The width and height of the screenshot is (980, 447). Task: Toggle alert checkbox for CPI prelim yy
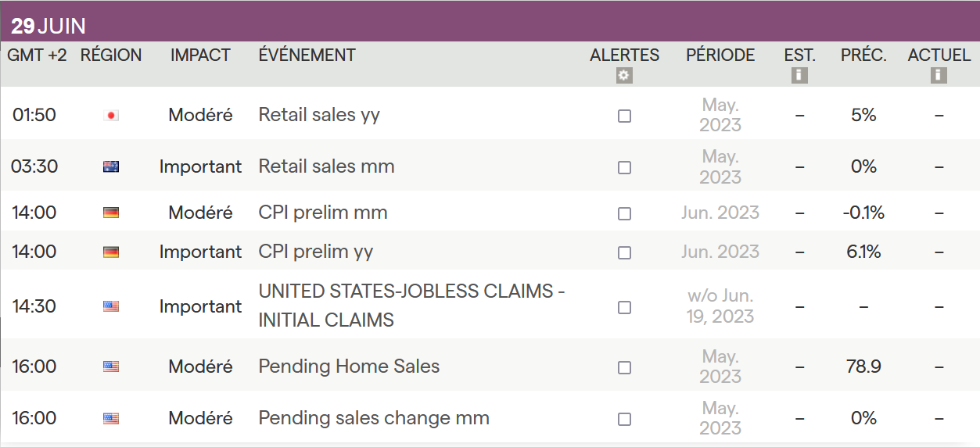point(624,252)
